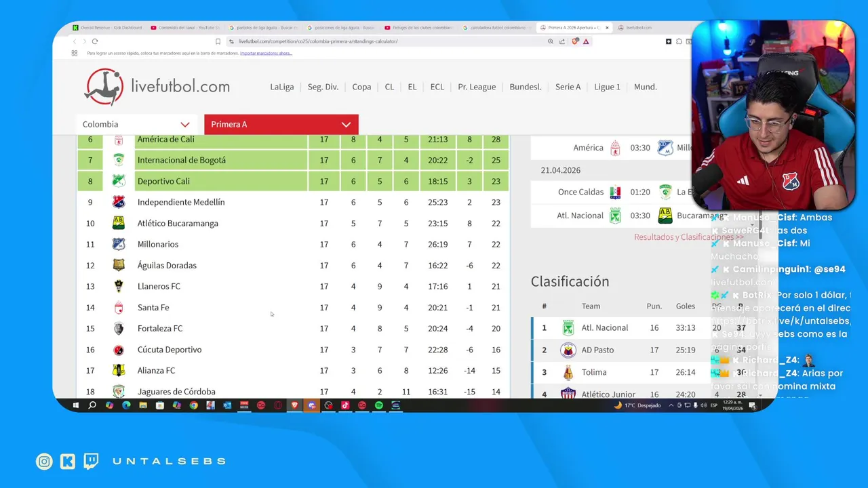Open Copa from the site navigation
868x488 pixels.
point(361,87)
